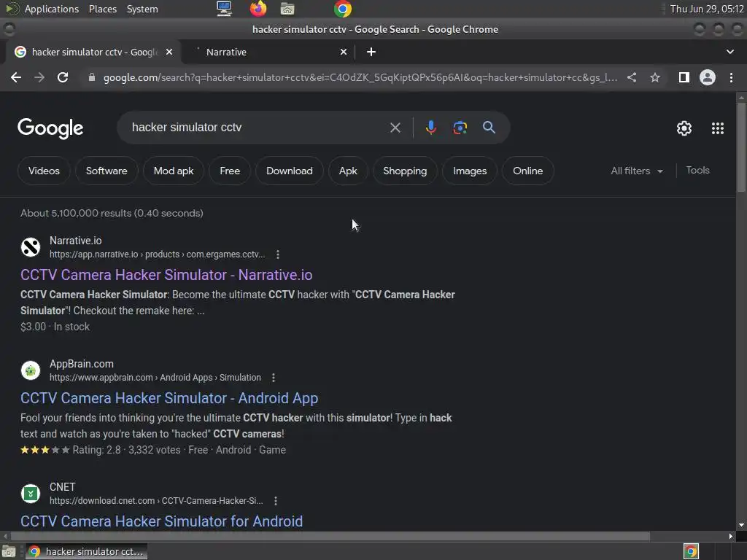The height and width of the screenshot is (560, 747).
Task: Click the forward navigation arrow
Action: (39, 77)
